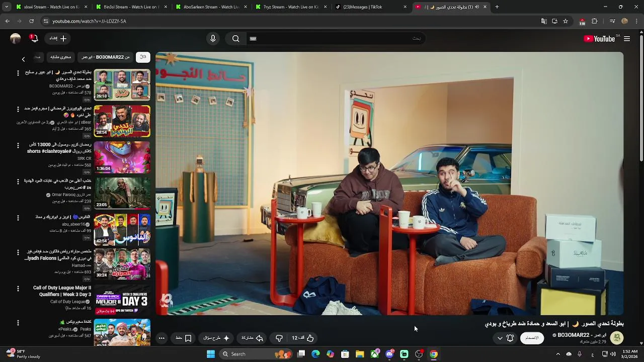Open the 26:10 photo challenge video thumbnail
This screenshot has width=644, height=362.
(122, 85)
